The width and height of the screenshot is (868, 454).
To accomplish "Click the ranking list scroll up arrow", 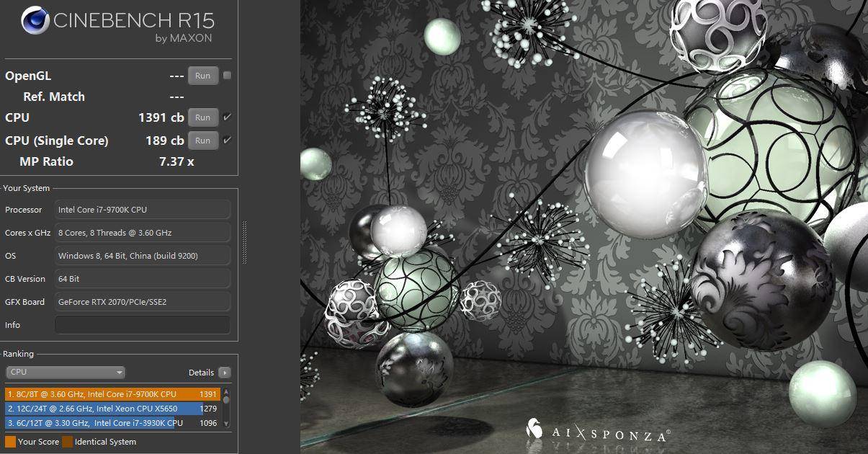I will point(226,391).
